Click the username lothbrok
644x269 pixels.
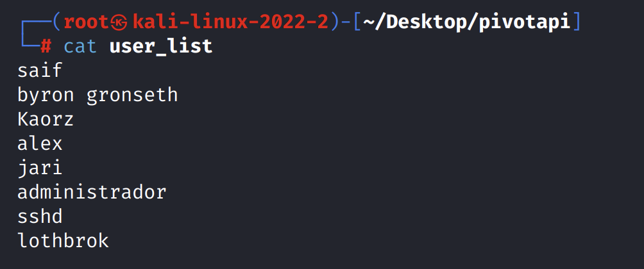63,240
